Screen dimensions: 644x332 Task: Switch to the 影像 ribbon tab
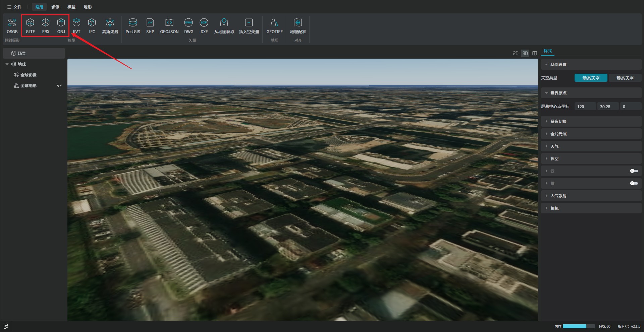[55, 7]
